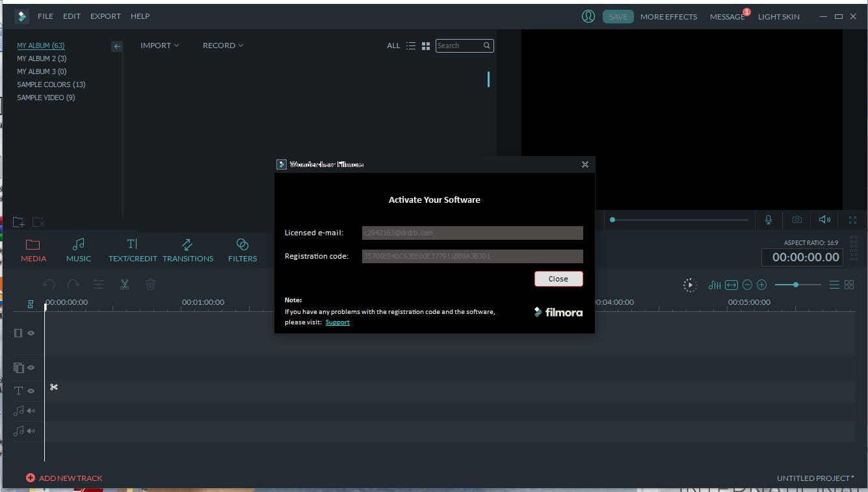The width and height of the screenshot is (868, 492).
Task: Open the ALL media filter
Action: tap(393, 45)
